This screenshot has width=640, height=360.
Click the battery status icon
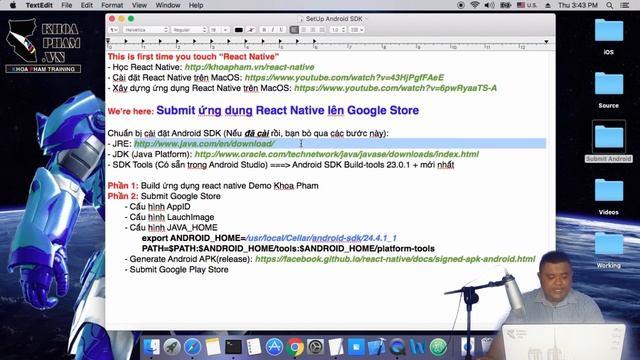pyautogui.click(x=505, y=5)
